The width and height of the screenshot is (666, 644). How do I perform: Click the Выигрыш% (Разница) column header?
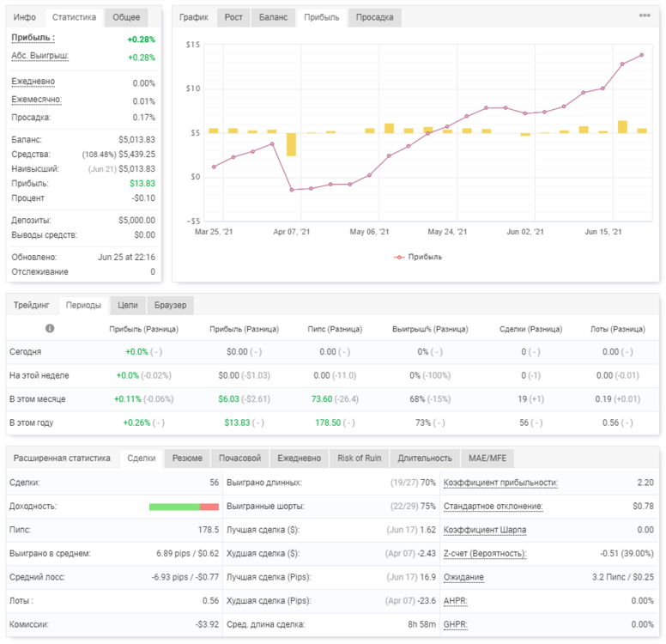(x=430, y=329)
